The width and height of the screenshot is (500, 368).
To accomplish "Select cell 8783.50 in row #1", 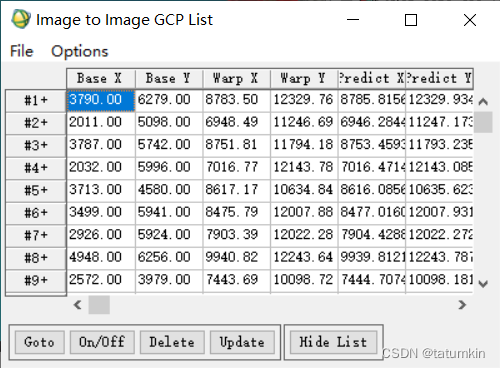I will (237, 100).
